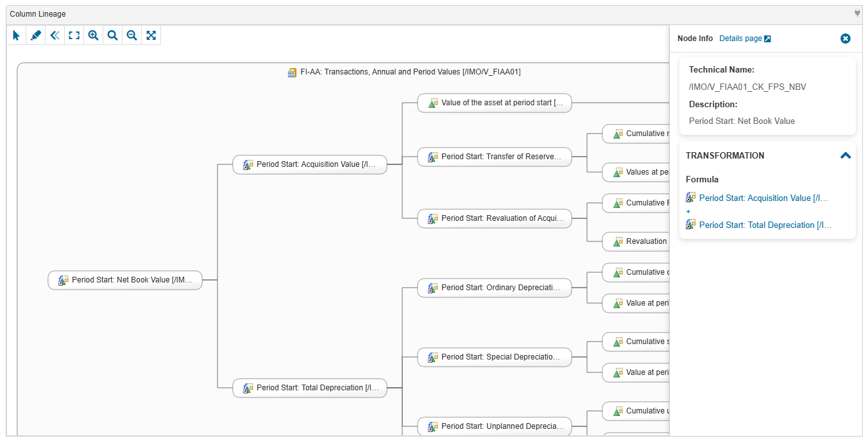Select Period Start: Ordinary Depreciati node
The height and width of the screenshot is (443, 868).
pyautogui.click(x=495, y=288)
